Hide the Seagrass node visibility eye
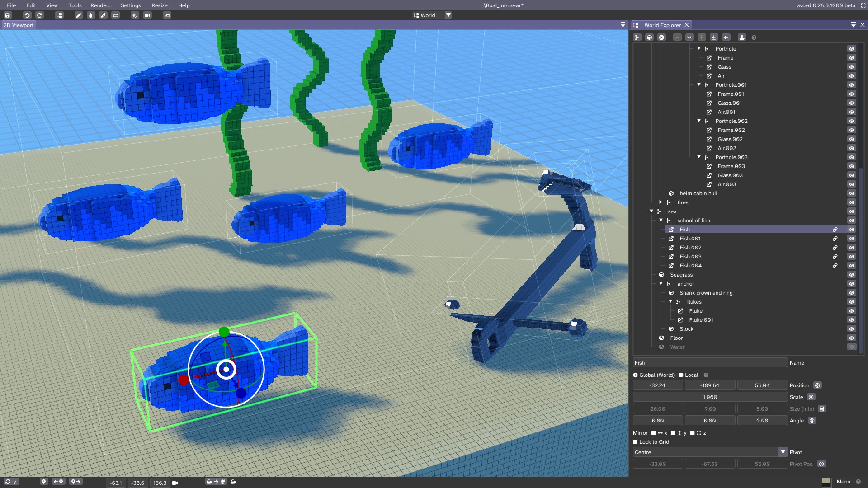The width and height of the screenshot is (868, 488). (x=851, y=275)
